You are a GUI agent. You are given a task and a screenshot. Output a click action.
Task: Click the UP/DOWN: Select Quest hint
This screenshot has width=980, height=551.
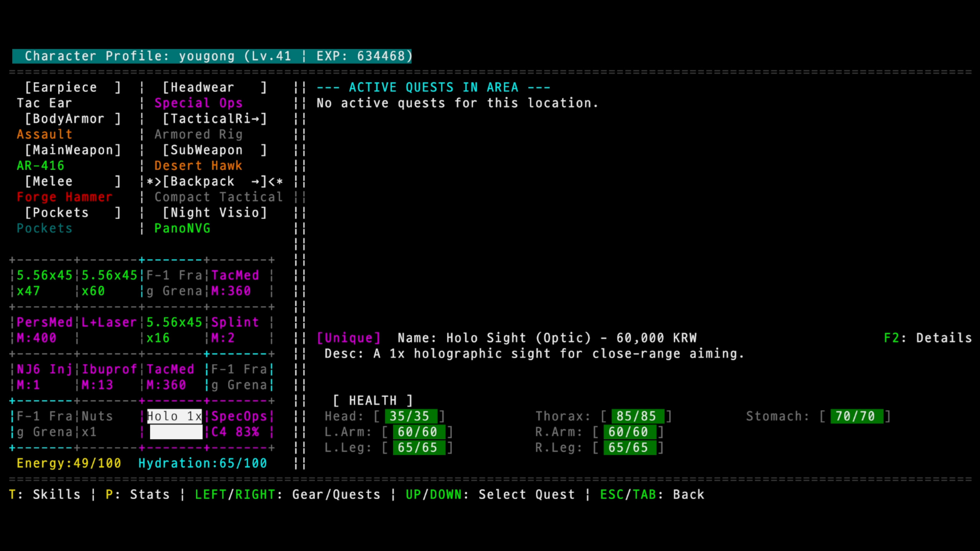click(x=490, y=494)
